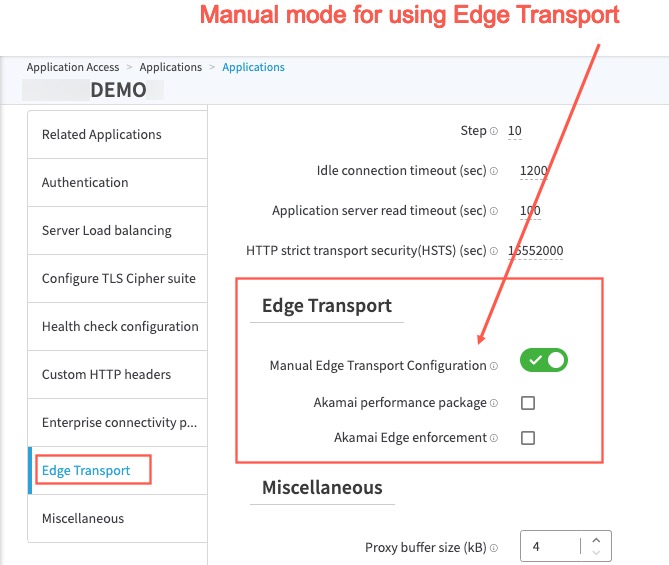Click info icon beside Step label
Screen dimensions: 669x565
[494, 132]
